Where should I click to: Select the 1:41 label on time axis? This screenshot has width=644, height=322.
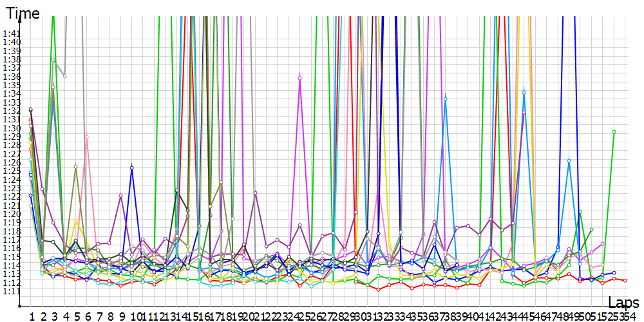tap(11, 33)
